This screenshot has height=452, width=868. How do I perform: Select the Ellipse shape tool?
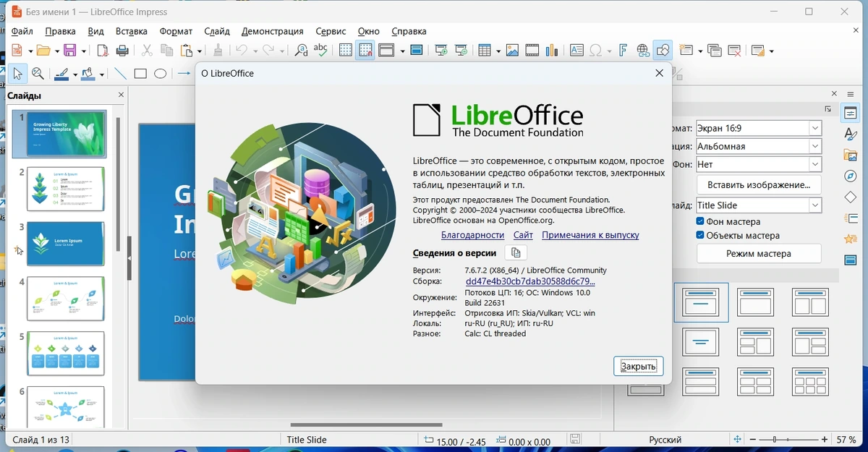point(161,74)
